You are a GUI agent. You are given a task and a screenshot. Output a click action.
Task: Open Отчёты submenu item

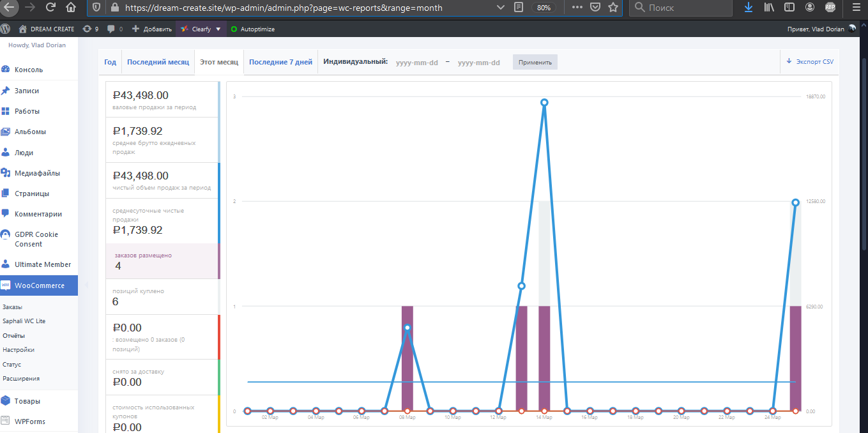(13, 336)
